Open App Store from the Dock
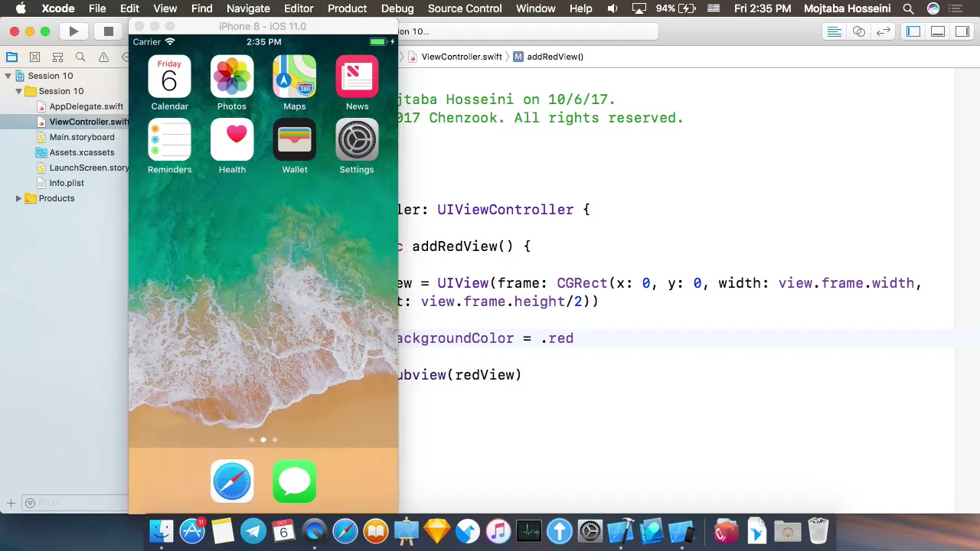The height and width of the screenshot is (551, 980). (x=192, y=531)
